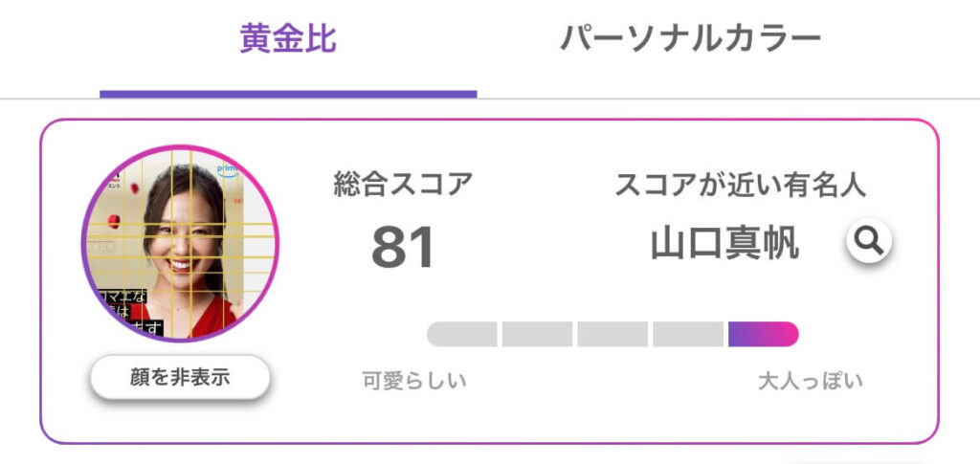
Task: Click the 総合スコア heading
Action: [403, 185]
